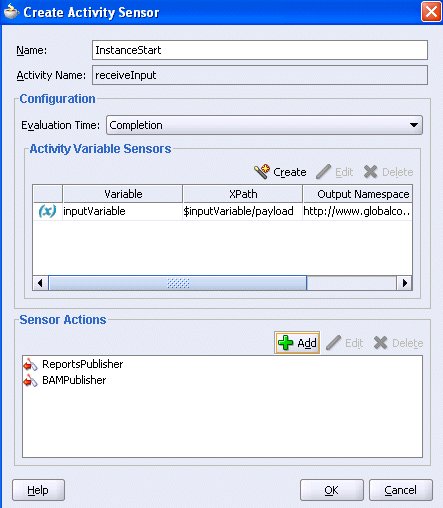Close the Create Activity Sensor dialog
The width and height of the screenshot is (443, 508).
(431, 12)
